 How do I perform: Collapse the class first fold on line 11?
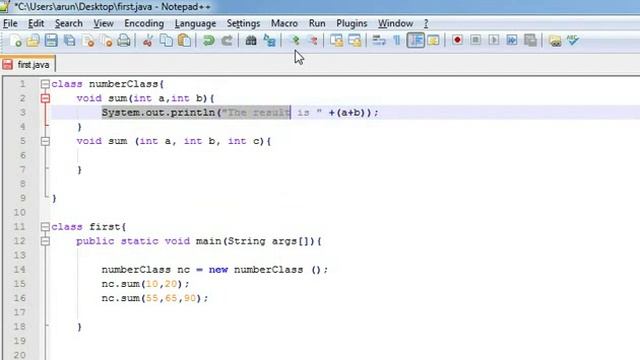coord(45,227)
